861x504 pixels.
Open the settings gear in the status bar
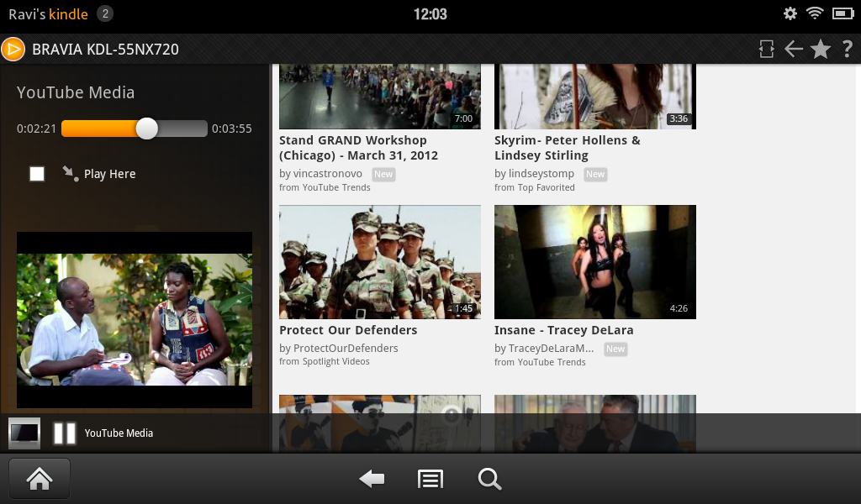pyautogui.click(x=789, y=13)
